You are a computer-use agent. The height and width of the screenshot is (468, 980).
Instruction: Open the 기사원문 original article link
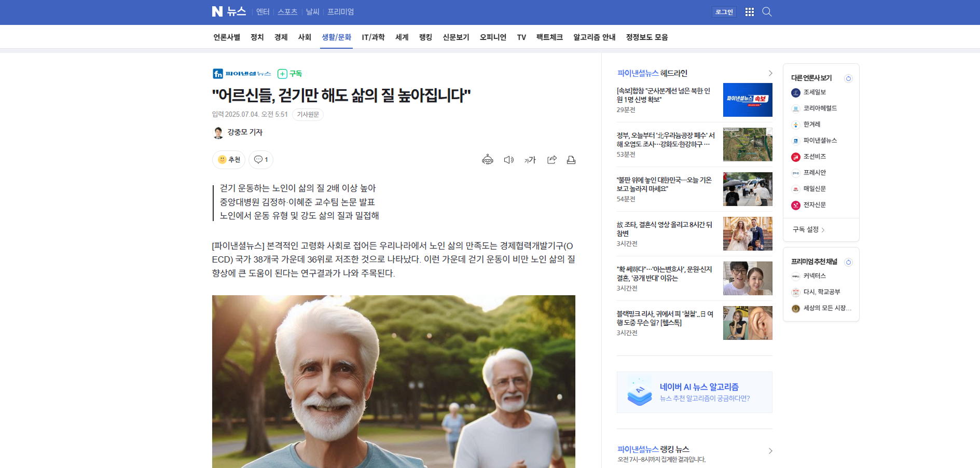pos(308,115)
